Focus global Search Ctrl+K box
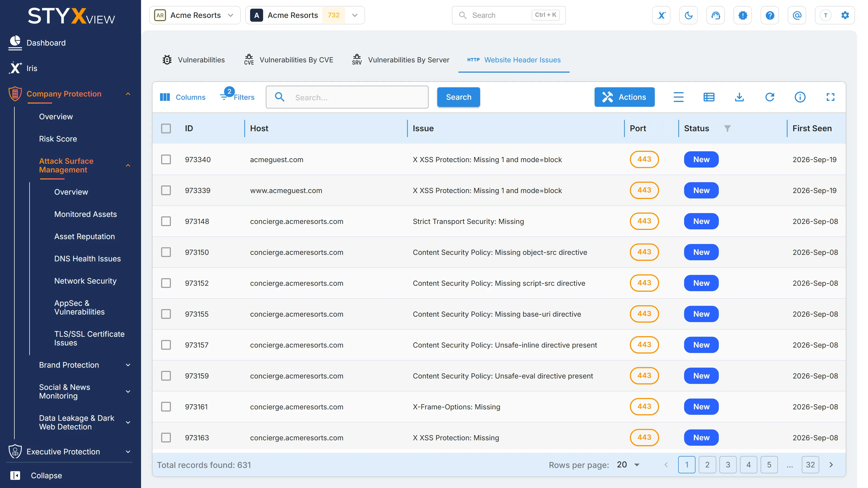Screen dimensions: 868x488 [x=509, y=15]
